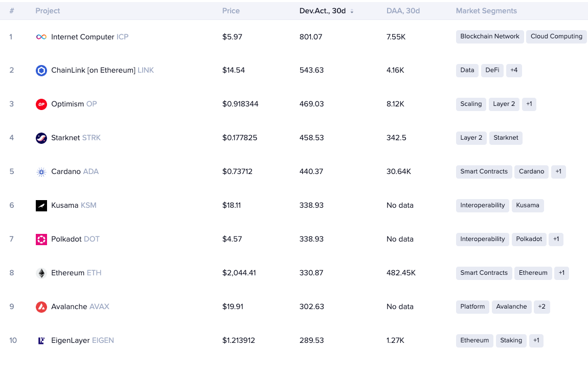Toggle sort arrow beside Dev.Act., 30d

click(x=352, y=12)
